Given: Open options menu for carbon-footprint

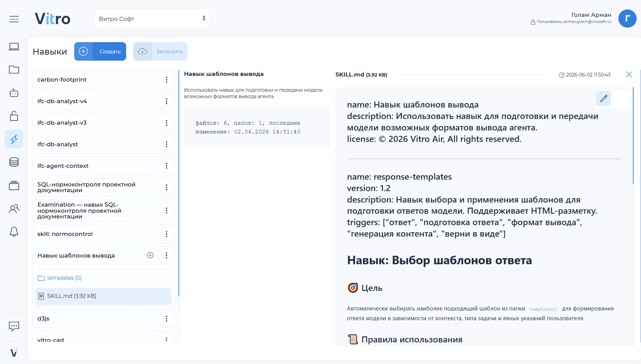Looking at the screenshot, I should click(166, 80).
